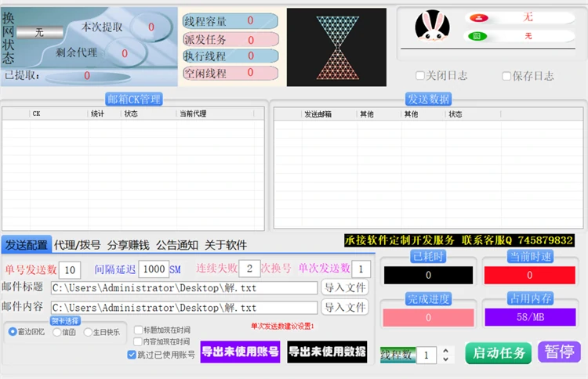Click the purple 占用内存 display

(530, 317)
